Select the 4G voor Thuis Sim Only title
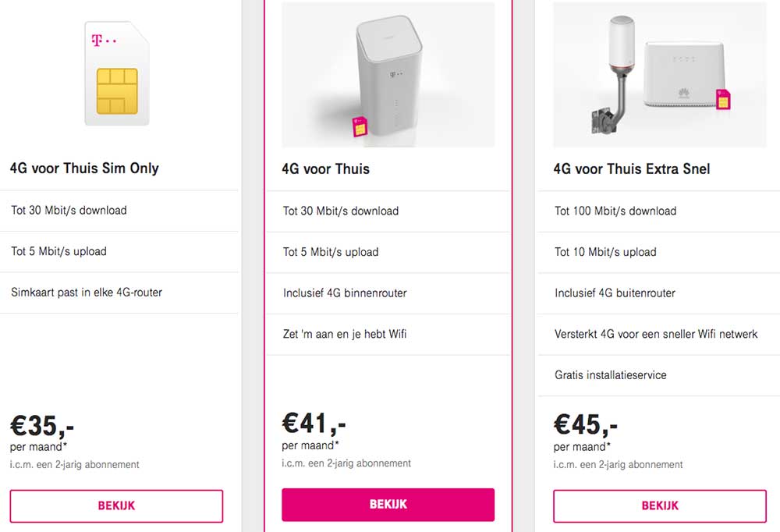This screenshot has height=532, width=780. 84,168
